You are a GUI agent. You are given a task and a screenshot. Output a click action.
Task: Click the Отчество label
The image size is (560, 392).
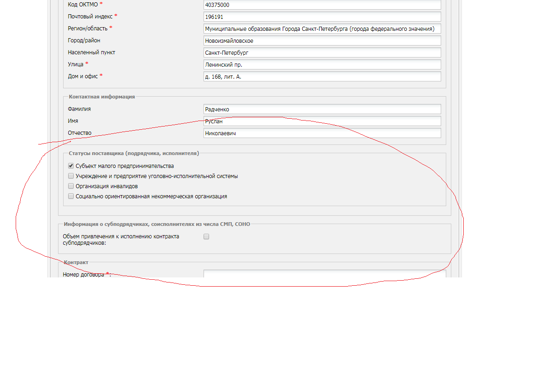tap(80, 133)
